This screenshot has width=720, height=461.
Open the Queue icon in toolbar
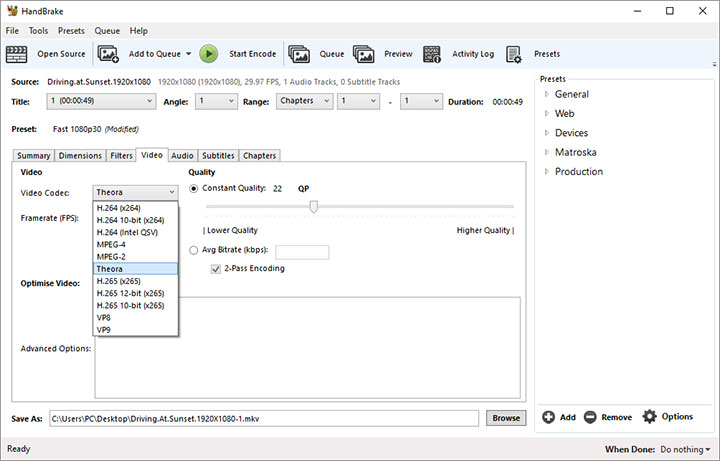point(299,54)
